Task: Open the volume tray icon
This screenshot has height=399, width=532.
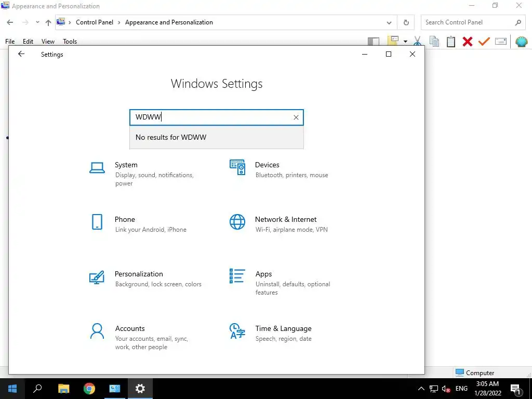Action: [x=446, y=389]
